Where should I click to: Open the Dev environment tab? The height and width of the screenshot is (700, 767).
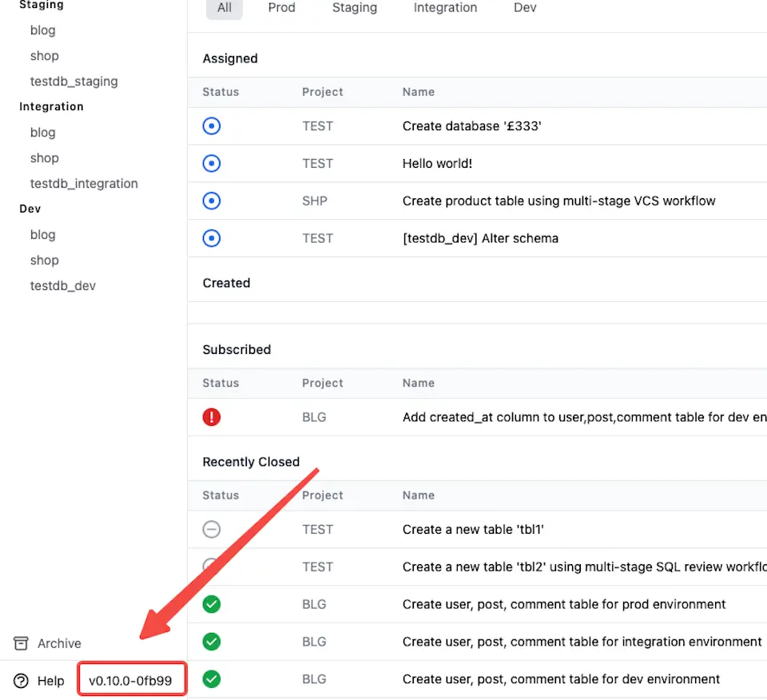pyautogui.click(x=525, y=8)
